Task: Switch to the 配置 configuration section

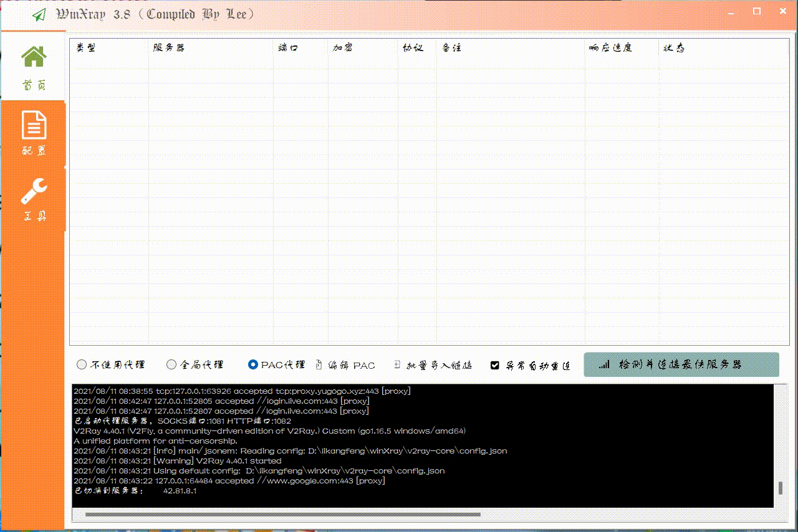Action: point(34,133)
